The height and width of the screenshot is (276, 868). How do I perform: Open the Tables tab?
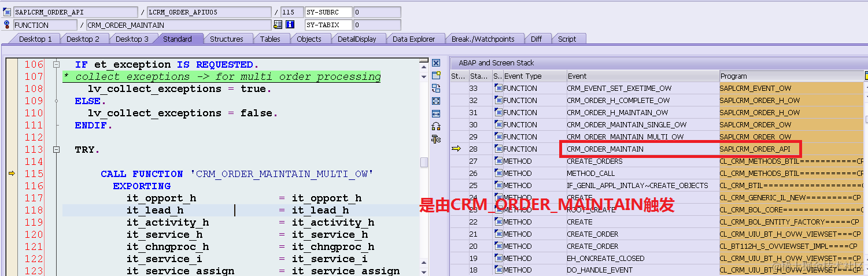[270, 39]
